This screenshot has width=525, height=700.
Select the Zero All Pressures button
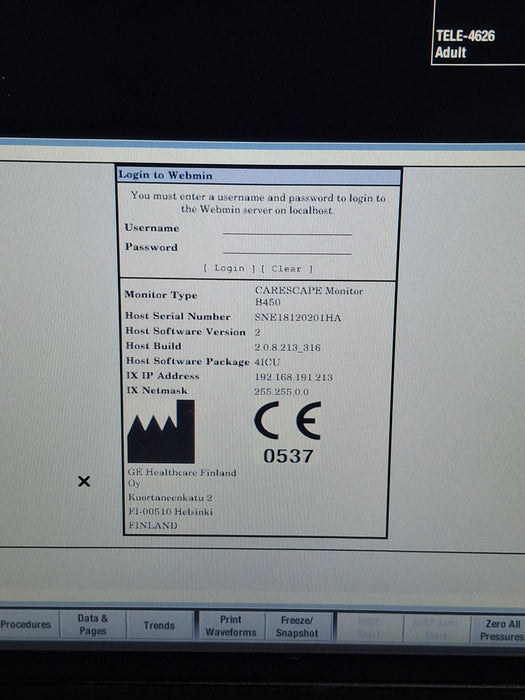click(x=499, y=629)
